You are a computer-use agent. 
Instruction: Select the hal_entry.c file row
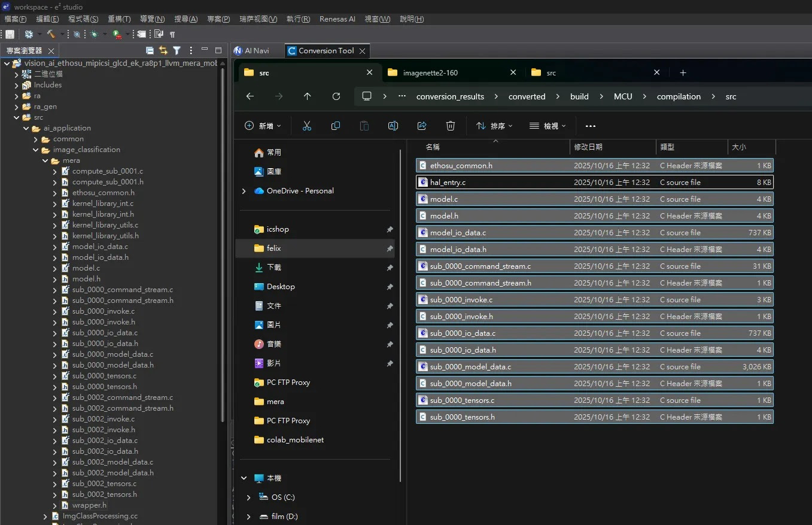[x=448, y=182]
